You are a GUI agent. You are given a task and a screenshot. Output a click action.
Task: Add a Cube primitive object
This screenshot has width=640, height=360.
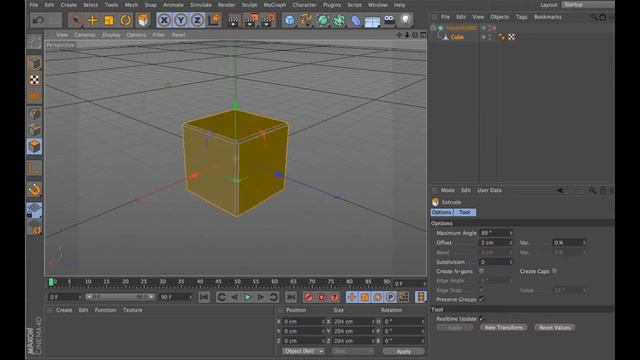pyautogui.click(x=289, y=20)
